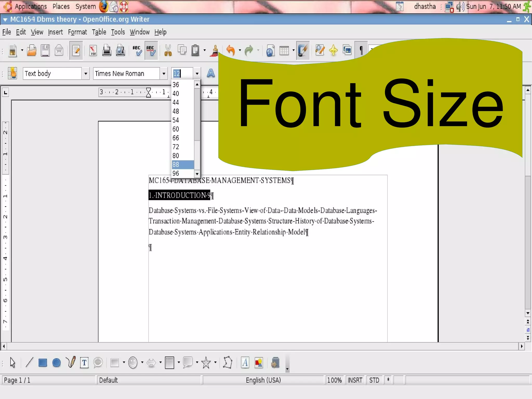
Task: Toggle STD selection mode in status bar
Action: (x=374, y=380)
